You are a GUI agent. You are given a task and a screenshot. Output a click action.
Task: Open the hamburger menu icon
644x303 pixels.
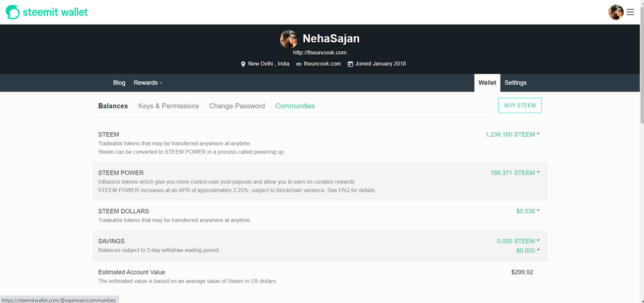tap(630, 12)
